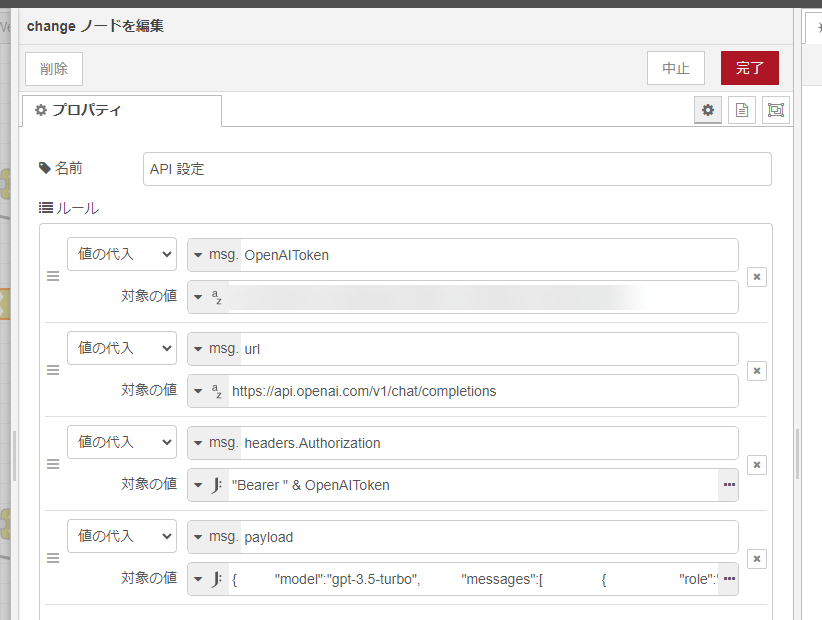Viewport: 822px width, 620px height.
Task: Remove the OpenAIToken rule with its x icon
Action: pyautogui.click(x=756, y=277)
